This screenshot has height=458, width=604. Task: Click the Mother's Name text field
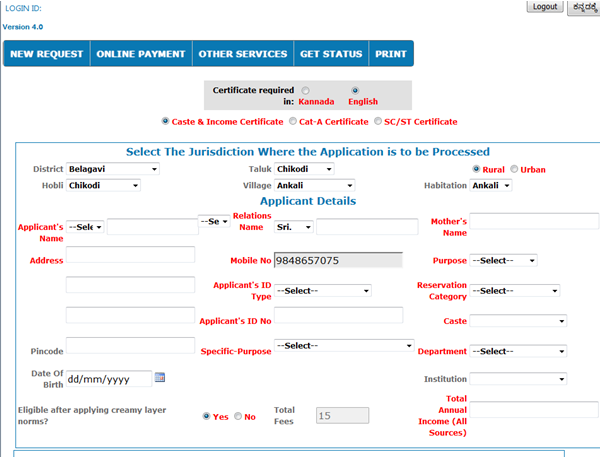coord(534,221)
